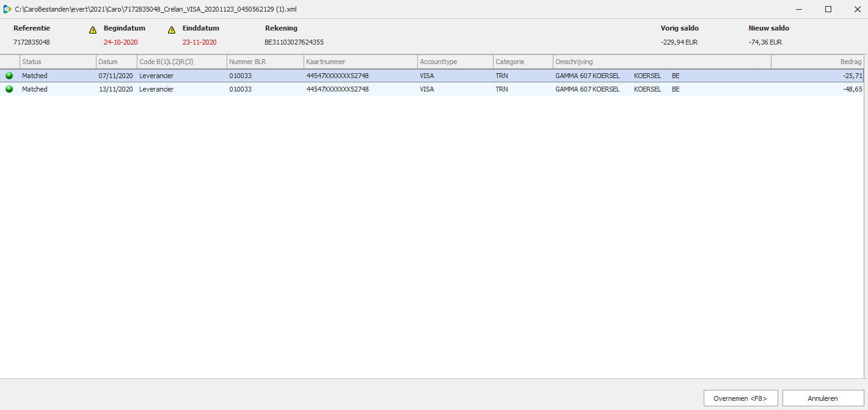This screenshot has height=410, width=868.
Task: Click the application icon in the title bar
Action: click(x=7, y=9)
